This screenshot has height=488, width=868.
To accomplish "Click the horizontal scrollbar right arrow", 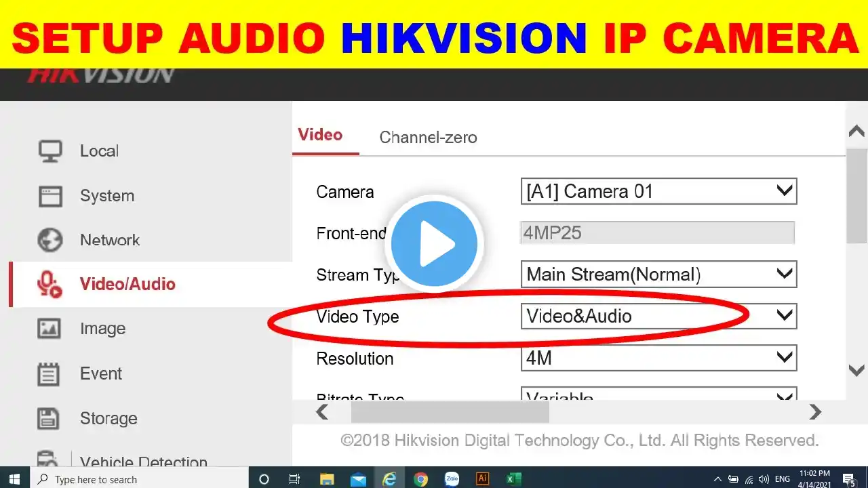I will click(x=815, y=411).
